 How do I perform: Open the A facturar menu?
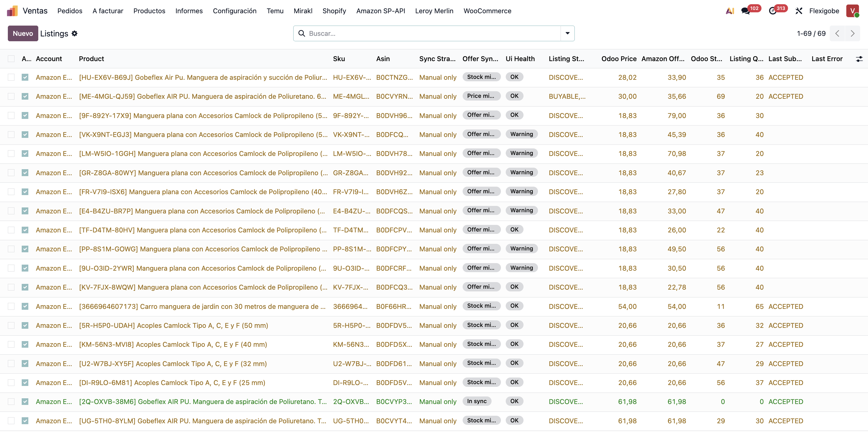click(x=108, y=11)
